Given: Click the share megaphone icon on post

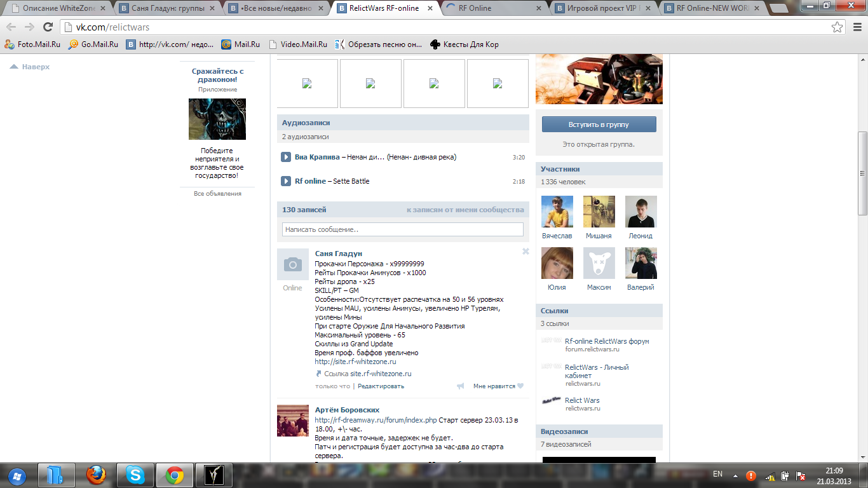Looking at the screenshot, I should (460, 386).
